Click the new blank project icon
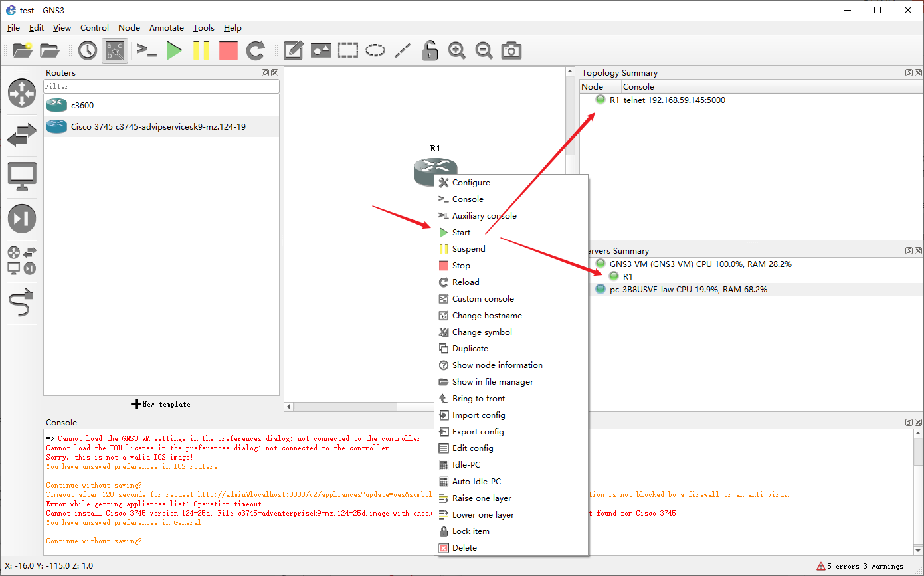Screen dimensions: 924x576 pos(23,50)
